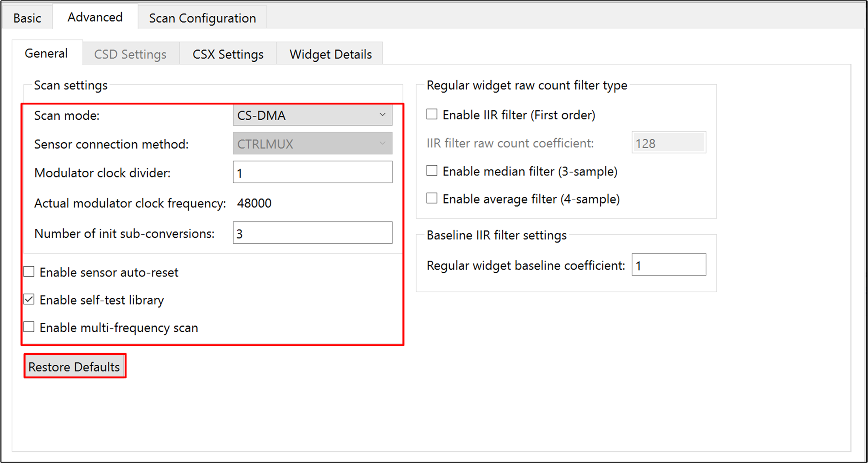Viewport: 868px width, 463px height.
Task: Click Regular widget baseline coefficient field
Action: coord(669,265)
